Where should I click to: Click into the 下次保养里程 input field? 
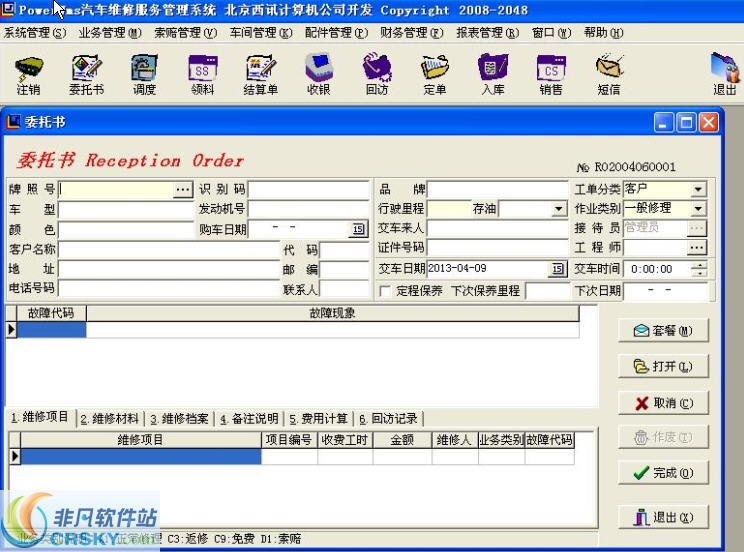click(x=547, y=290)
